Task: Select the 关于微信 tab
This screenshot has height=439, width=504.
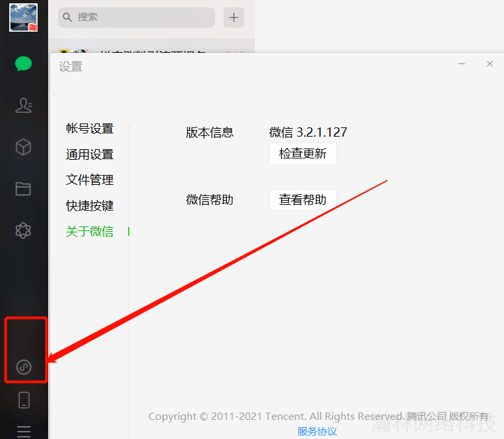Action: (90, 232)
